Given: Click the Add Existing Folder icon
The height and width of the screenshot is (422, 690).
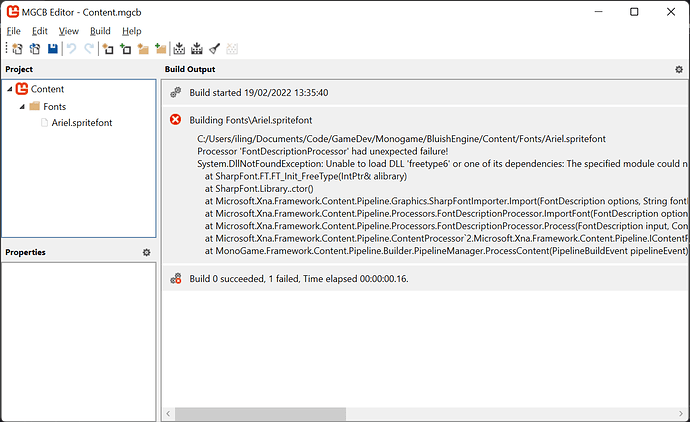Looking at the screenshot, I should click(x=161, y=49).
